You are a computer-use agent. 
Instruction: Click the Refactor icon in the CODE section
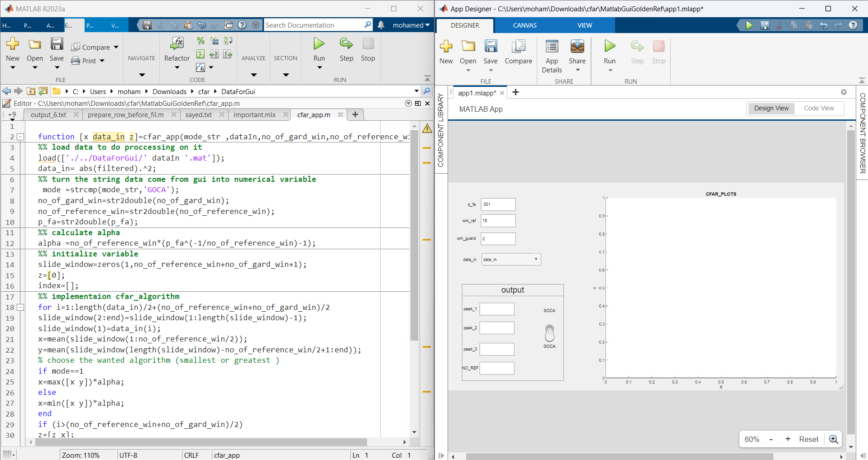pyautogui.click(x=176, y=44)
